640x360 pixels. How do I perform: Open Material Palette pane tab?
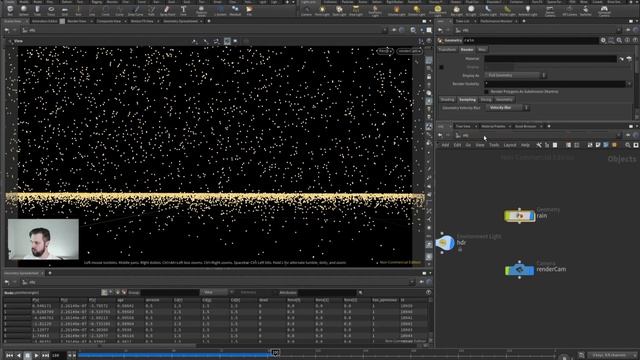point(493,127)
